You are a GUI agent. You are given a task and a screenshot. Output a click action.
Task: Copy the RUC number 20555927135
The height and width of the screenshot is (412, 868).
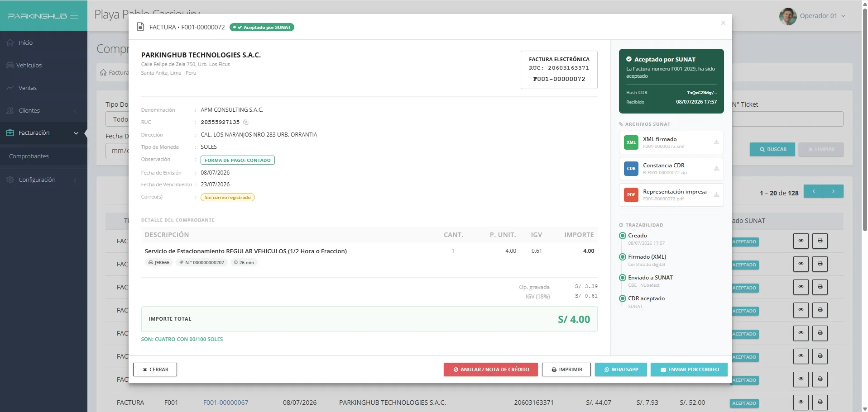click(x=246, y=122)
